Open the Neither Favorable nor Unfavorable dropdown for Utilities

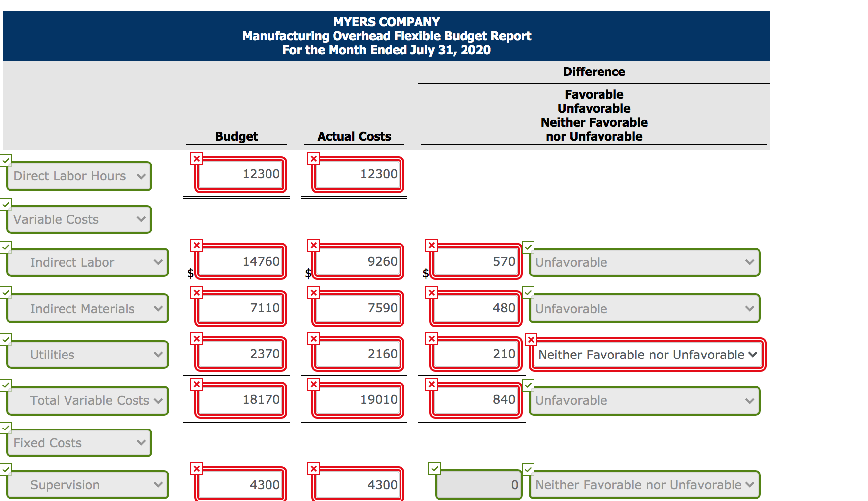tap(645, 355)
